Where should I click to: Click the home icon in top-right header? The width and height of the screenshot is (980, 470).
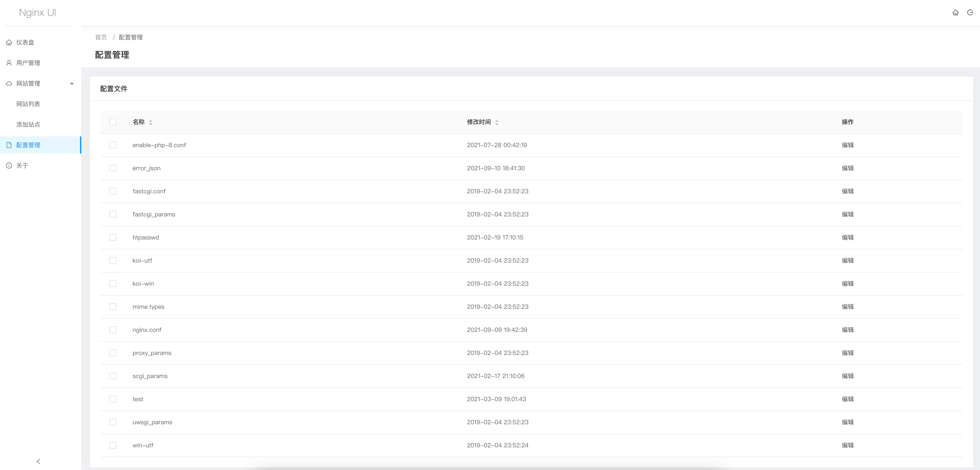tap(955, 13)
